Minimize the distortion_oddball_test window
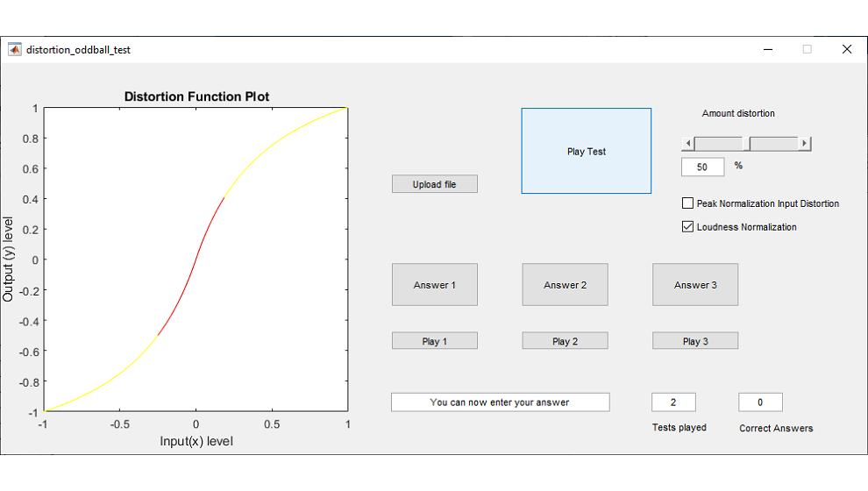The width and height of the screenshot is (868, 491). point(768,49)
